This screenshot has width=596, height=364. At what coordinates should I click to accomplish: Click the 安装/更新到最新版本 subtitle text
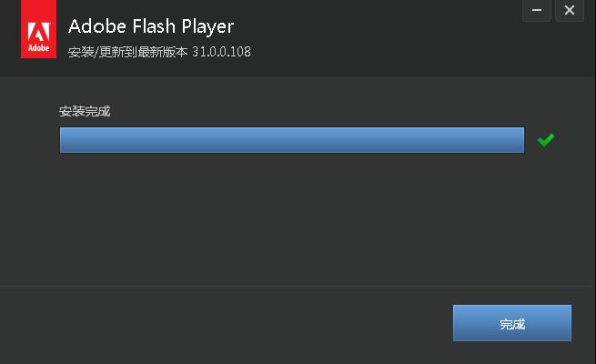[x=127, y=52]
